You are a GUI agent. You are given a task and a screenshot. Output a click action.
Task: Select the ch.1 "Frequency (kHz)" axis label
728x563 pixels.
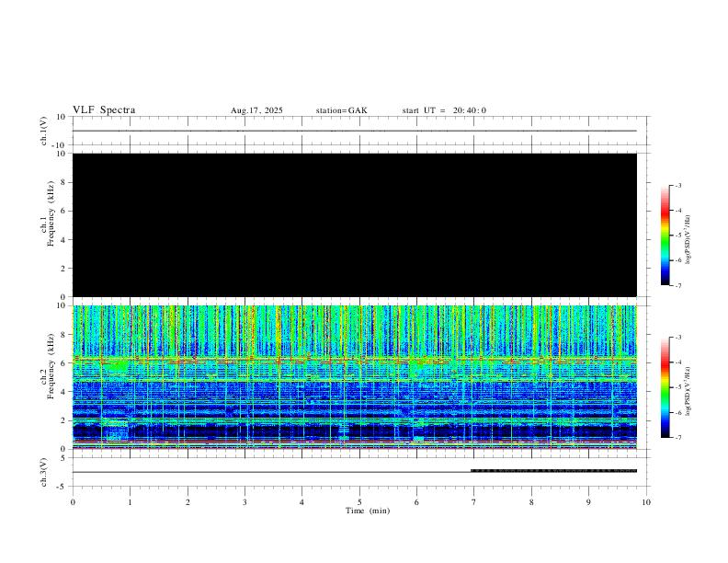(51, 213)
